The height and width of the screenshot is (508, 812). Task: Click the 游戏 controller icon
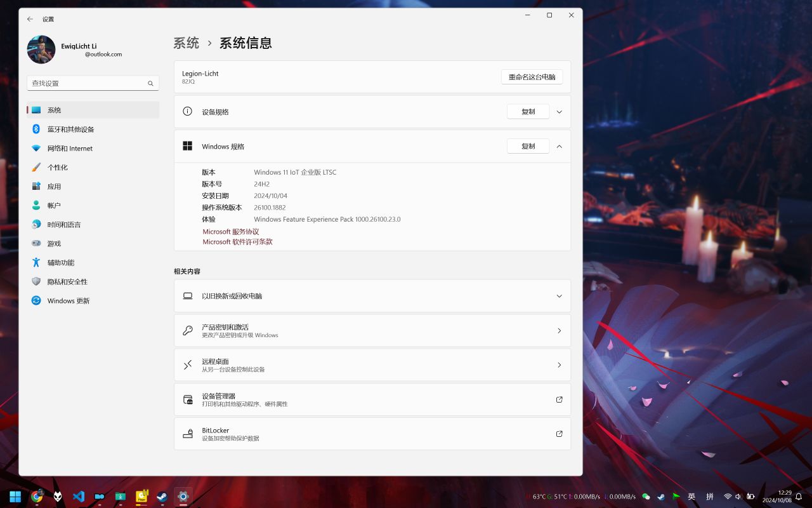pos(36,243)
